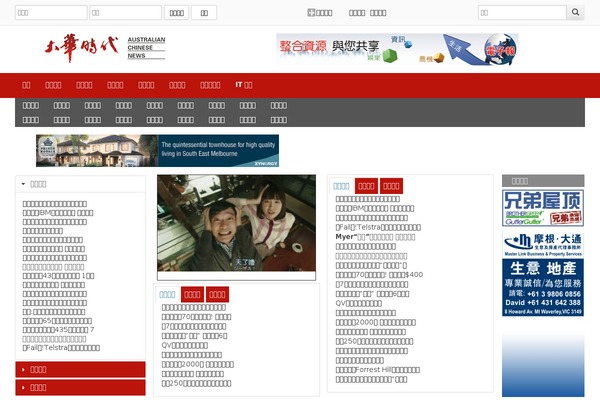Focus the first login field at top left
Image resolution: width=600 pixels, height=400 pixels.
51,12
